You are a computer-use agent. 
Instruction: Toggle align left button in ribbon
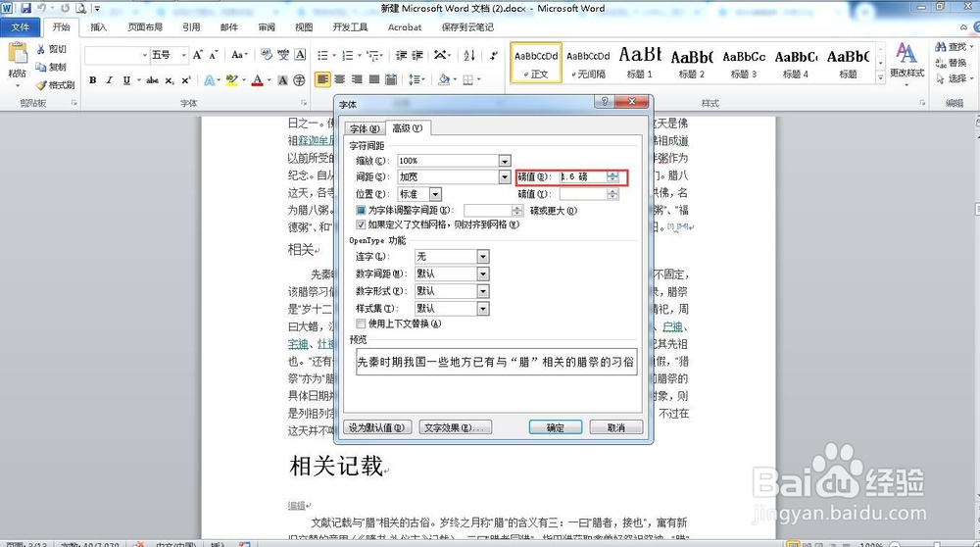click(322, 80)
